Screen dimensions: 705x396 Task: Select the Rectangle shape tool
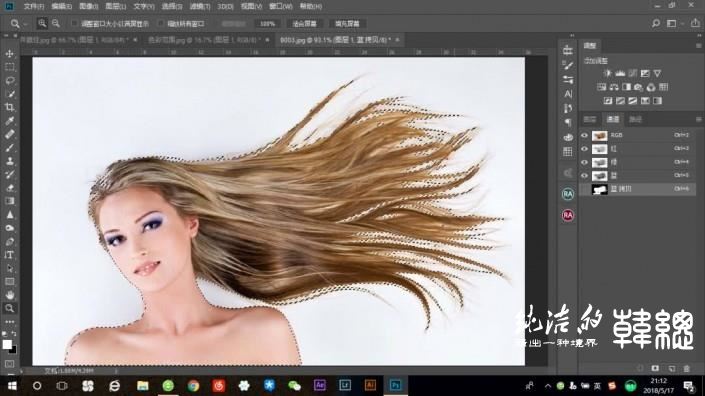pyautogui.click(x=9, y=282)
